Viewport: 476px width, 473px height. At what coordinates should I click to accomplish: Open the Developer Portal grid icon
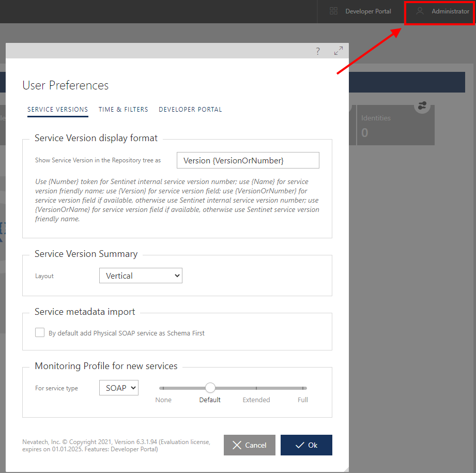click(333, 11)
